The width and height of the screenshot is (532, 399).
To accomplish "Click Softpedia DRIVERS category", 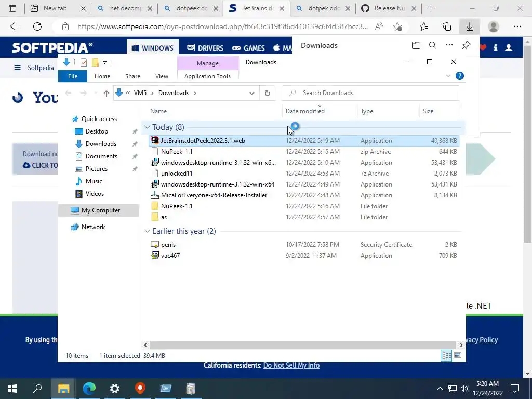I will point(205,48).
